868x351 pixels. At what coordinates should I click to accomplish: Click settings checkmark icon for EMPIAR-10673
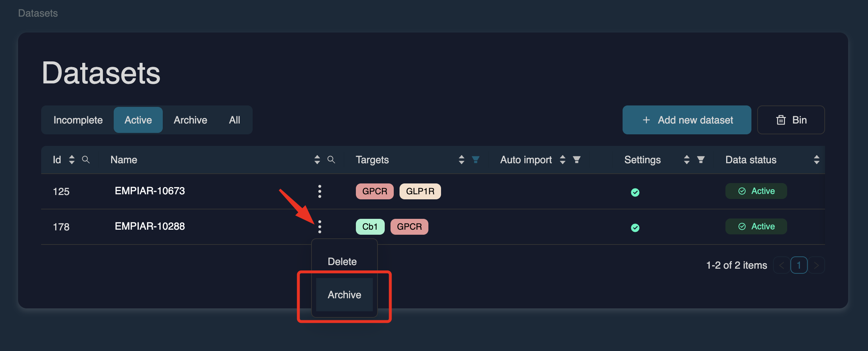tap(635, 192)
